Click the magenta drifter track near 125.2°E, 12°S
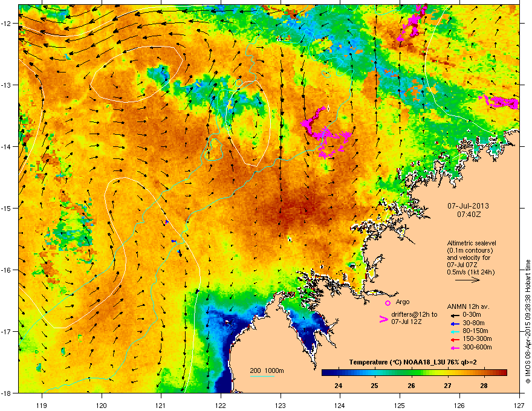The height and width of the screenshot is (411, 532). click(412, 23)
